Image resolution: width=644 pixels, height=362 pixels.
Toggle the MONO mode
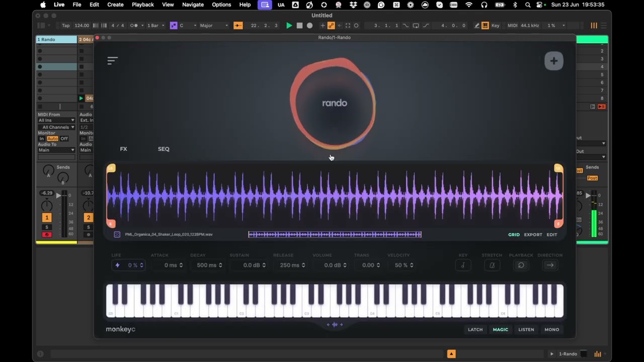click(551, 329)
